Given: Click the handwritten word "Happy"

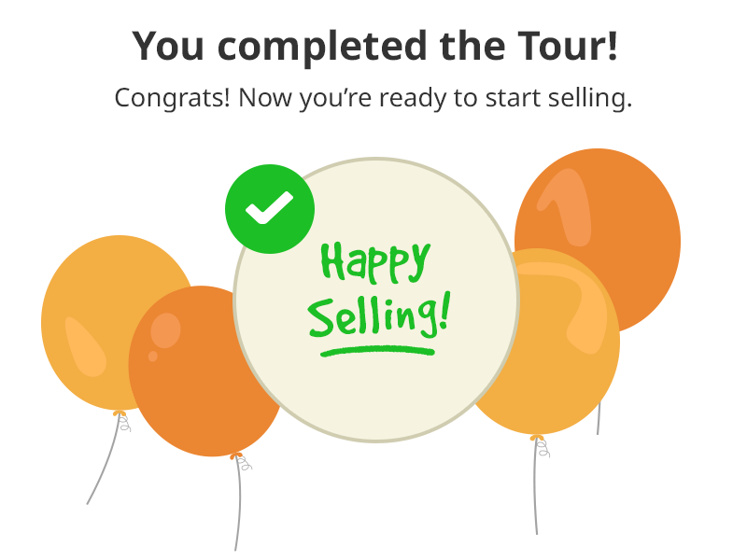Looking at the screenshot, I should click(x=375, y=261).
